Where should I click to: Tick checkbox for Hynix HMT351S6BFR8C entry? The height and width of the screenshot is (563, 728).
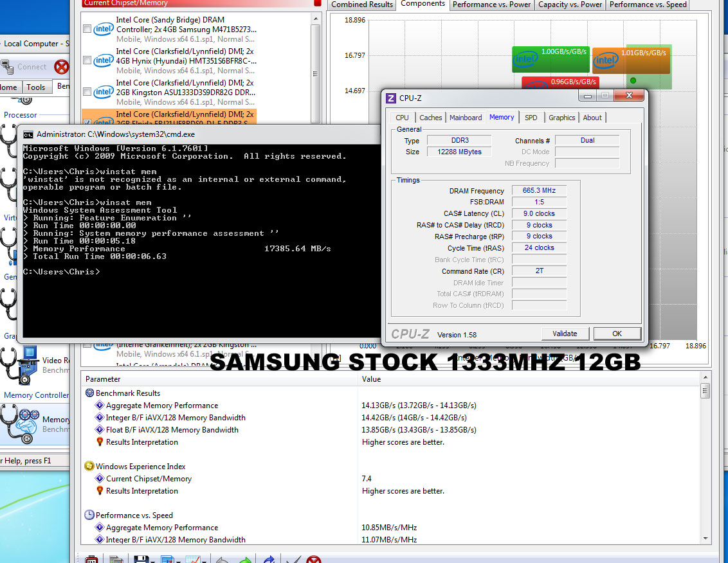[87, 60]
